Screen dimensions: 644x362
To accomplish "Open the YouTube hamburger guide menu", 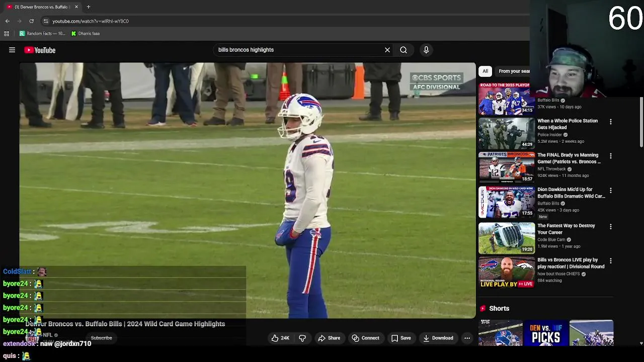I will click(12, 50).
